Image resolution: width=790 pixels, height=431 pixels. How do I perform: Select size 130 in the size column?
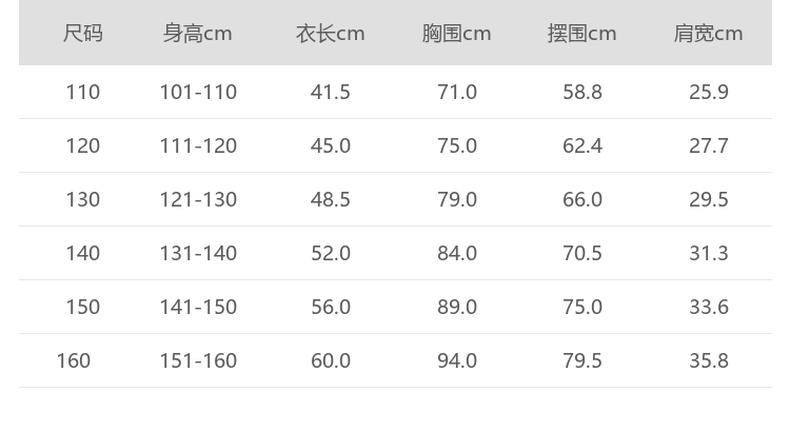coord(83,199)
